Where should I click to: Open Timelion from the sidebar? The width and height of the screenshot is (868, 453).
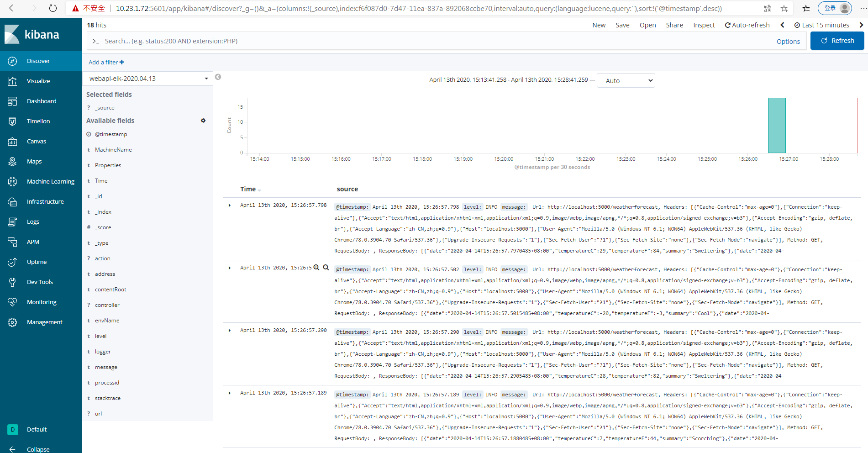coord(39,121)
